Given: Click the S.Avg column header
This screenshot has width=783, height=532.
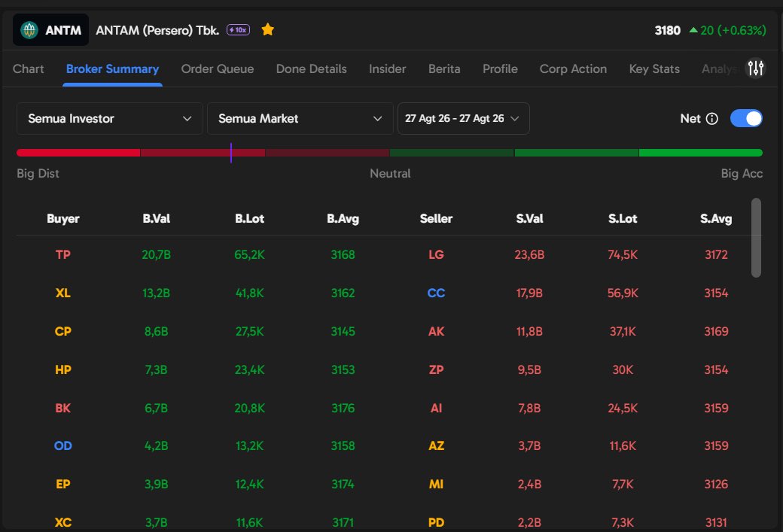Looking at the screenshot, I should click(x=716, y=218).
